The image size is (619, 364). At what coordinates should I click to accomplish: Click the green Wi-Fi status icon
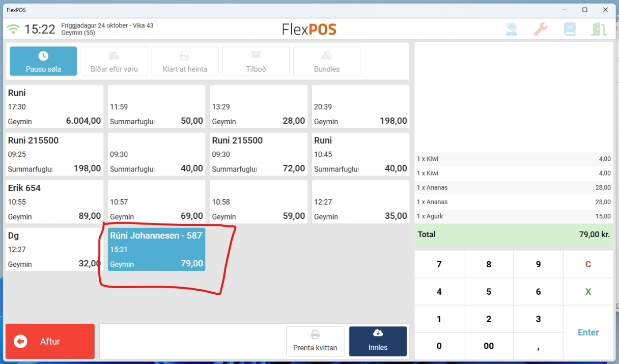(13, 30)
